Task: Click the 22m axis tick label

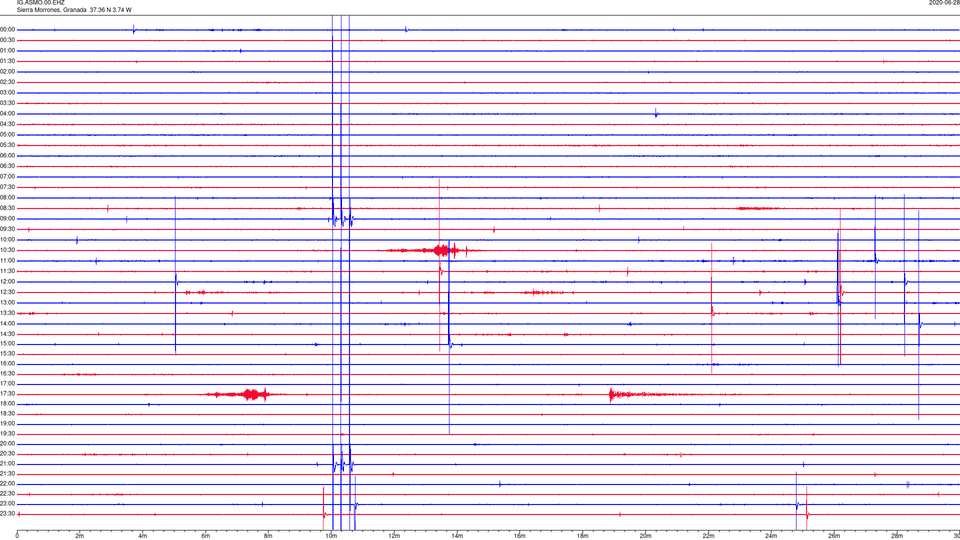Action: coord(708,536)
